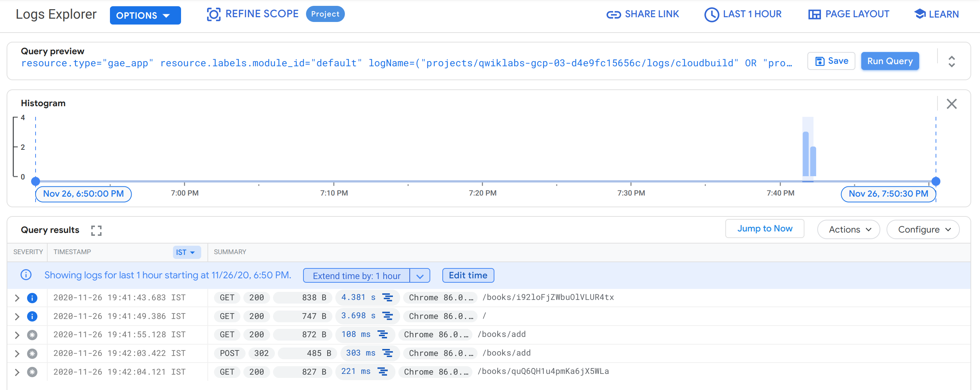Image resolution: width=980 pixels, height=390 pixels.
Task: Click the 4.381 s latency value
Action: pyautogui.click(x=358, y=297)
